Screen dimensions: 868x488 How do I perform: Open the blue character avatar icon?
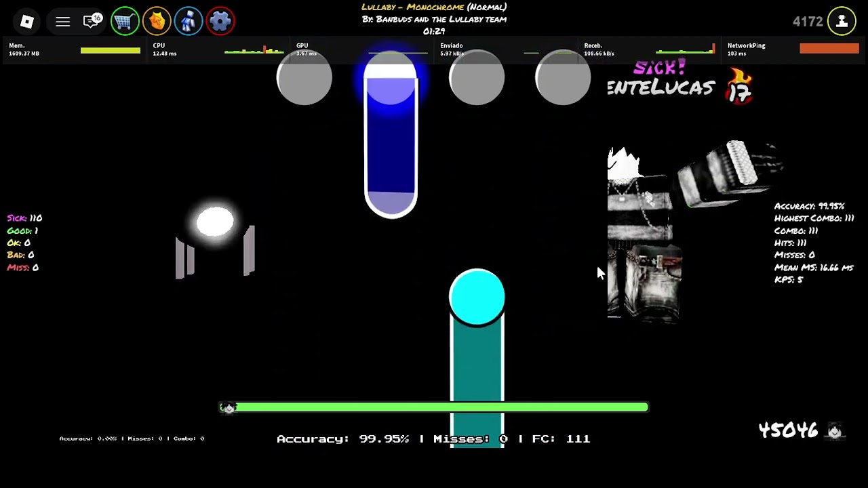pos(189,22)
